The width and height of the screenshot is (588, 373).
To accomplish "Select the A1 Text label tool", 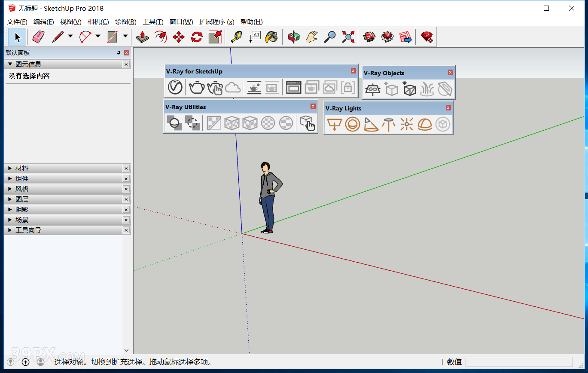I will [x=254, y=37].
